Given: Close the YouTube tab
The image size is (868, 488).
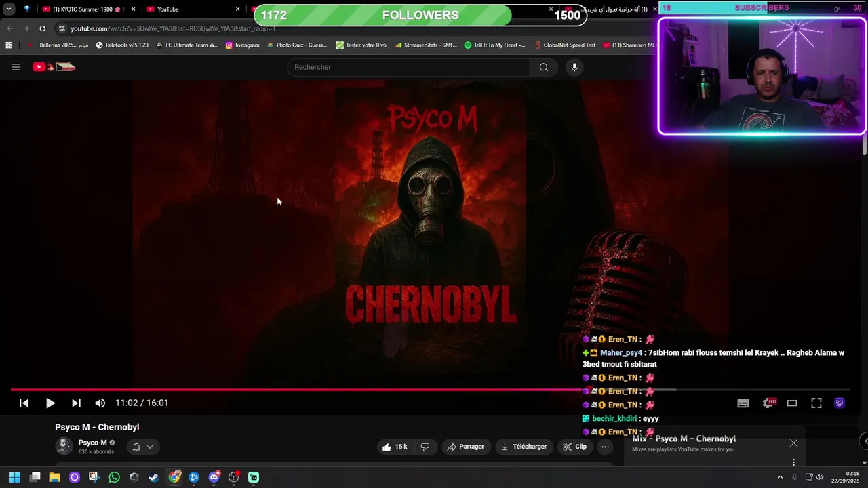Looking at the screenshot, I should tap(238, 9).
